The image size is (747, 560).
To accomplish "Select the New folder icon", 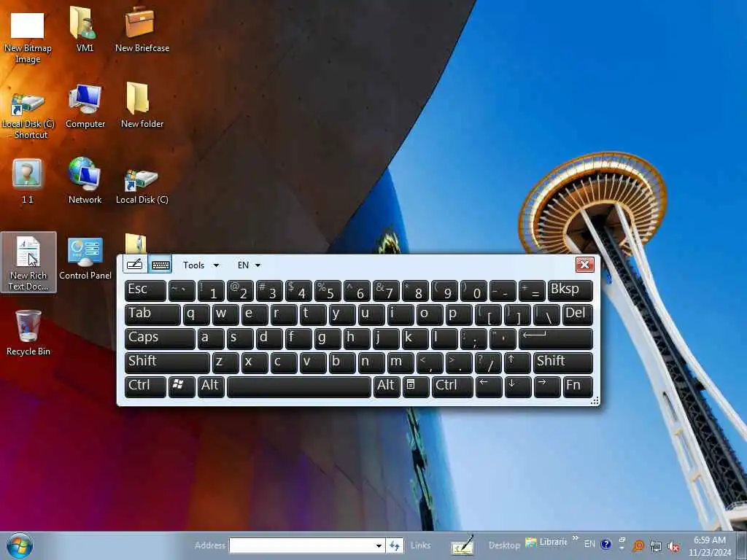I will [142, 106].
